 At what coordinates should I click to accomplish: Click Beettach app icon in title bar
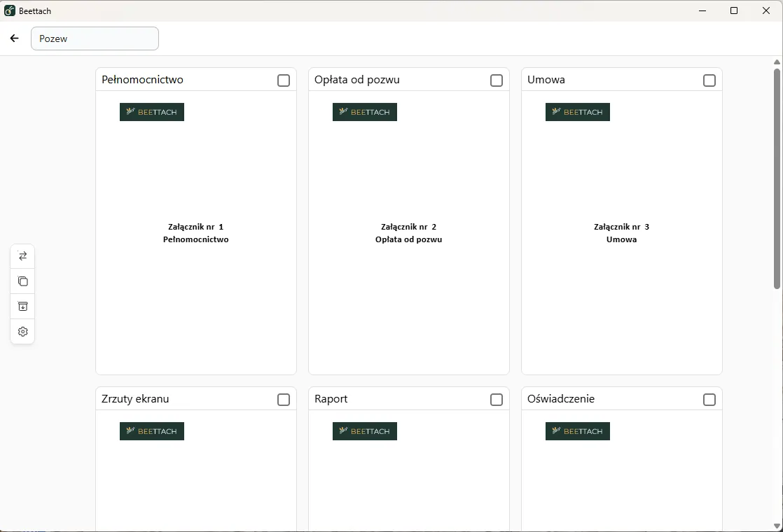tap(10, 10)
